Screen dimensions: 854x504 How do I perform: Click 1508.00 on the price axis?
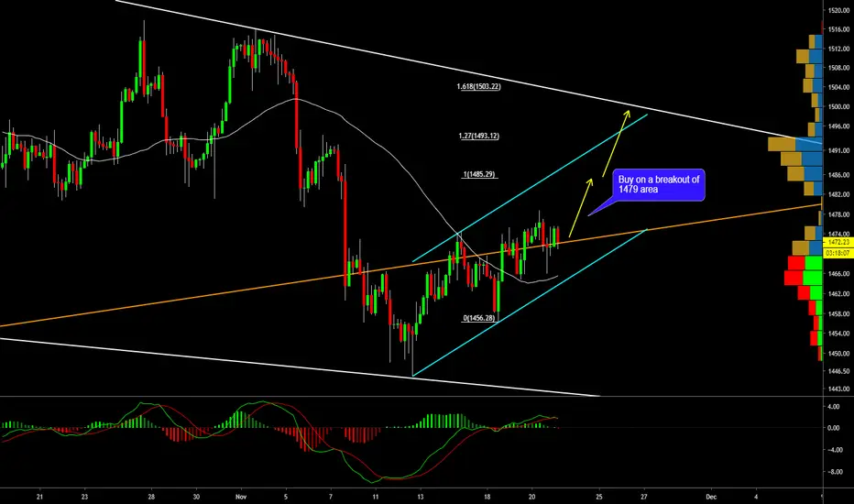[838, 68]
